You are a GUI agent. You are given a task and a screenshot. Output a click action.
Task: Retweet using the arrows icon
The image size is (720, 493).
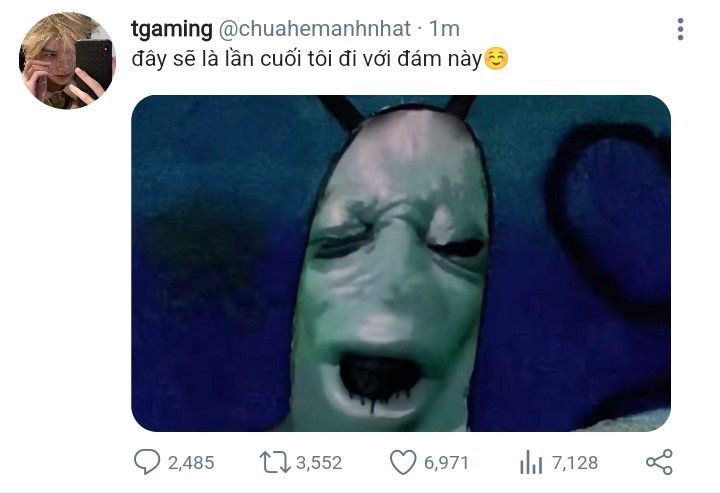tap(272, 462)
